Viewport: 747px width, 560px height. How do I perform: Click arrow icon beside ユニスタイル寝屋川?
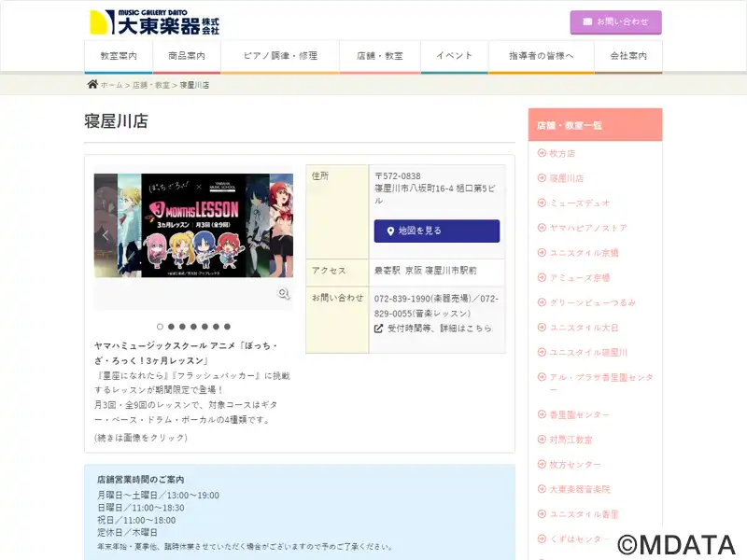pos(542,352)
